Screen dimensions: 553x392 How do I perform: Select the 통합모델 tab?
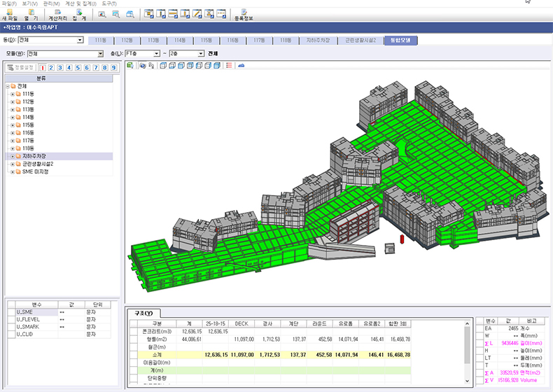pyautogui.click(x=400, y=41)
